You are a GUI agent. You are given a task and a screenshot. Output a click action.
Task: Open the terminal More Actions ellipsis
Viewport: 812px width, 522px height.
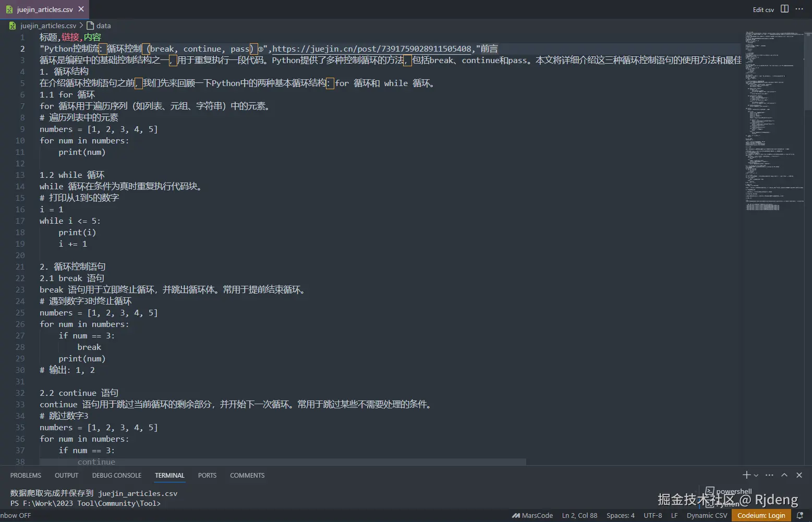769,475
